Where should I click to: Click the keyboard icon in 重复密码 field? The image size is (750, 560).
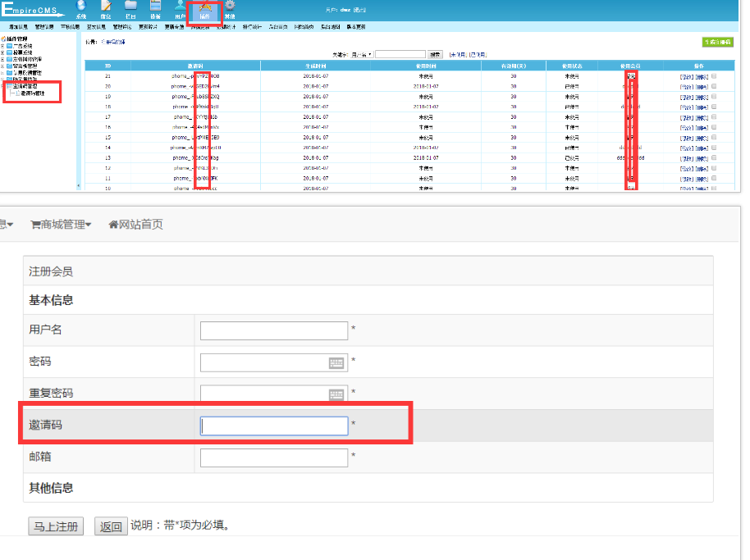(x=336, y=394)
